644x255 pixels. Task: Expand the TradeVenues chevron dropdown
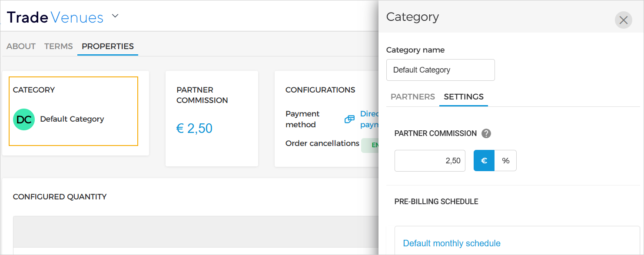[115, 17]
